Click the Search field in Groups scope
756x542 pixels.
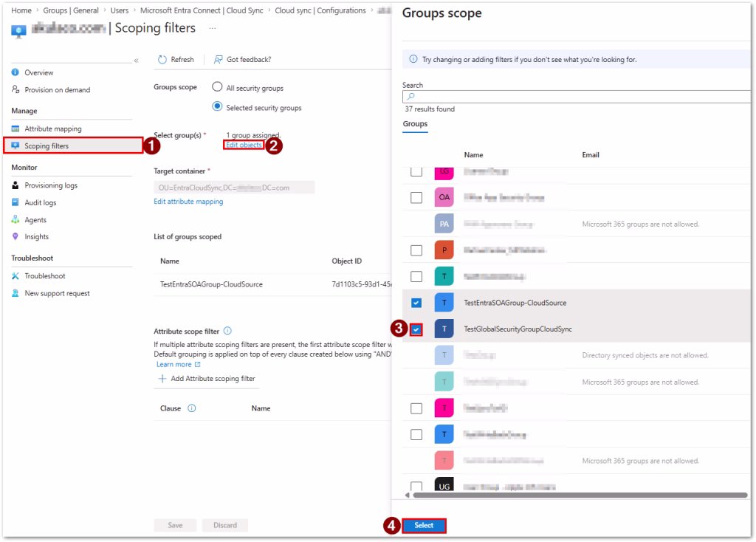[576, 96]
